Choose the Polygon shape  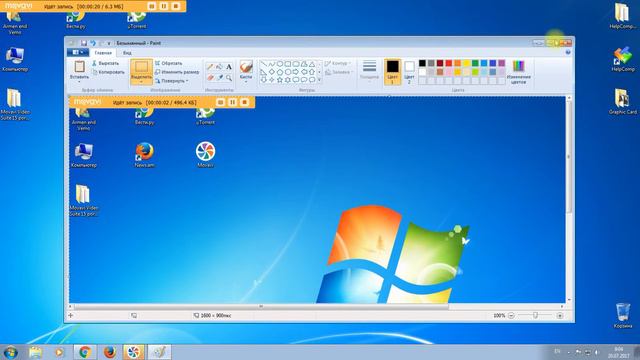[304, 64]
